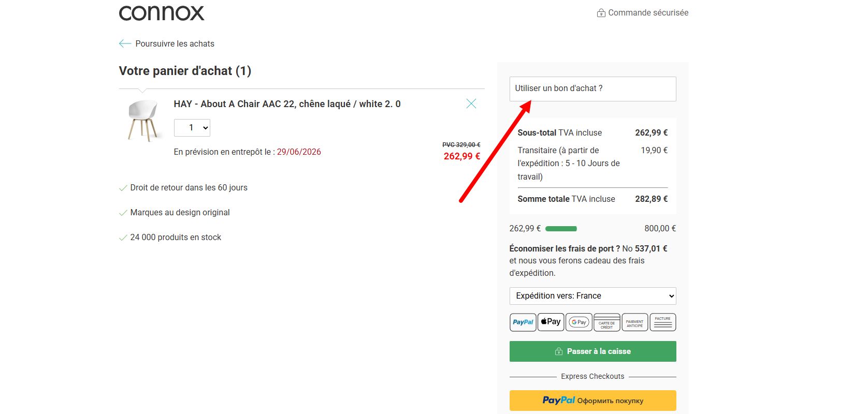
Task: Click the PayPal payment method icon
Action: tap(523, 322)
